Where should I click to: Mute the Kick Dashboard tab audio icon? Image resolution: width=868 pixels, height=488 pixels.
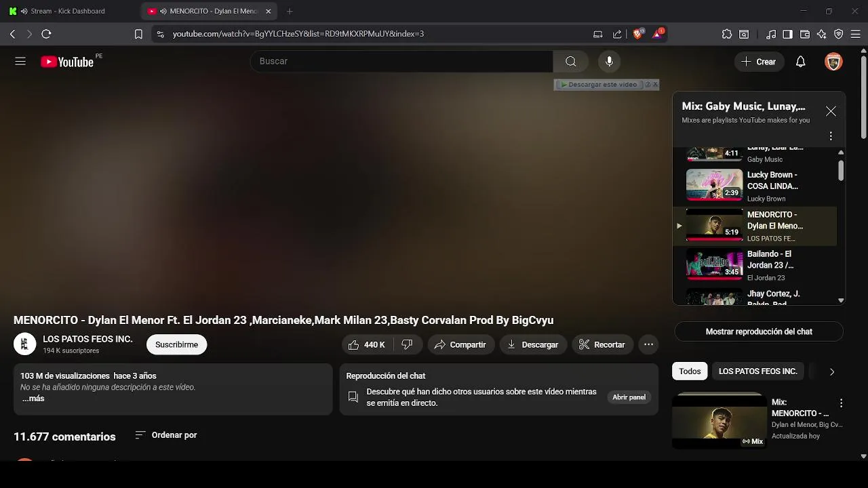[24, 12]
